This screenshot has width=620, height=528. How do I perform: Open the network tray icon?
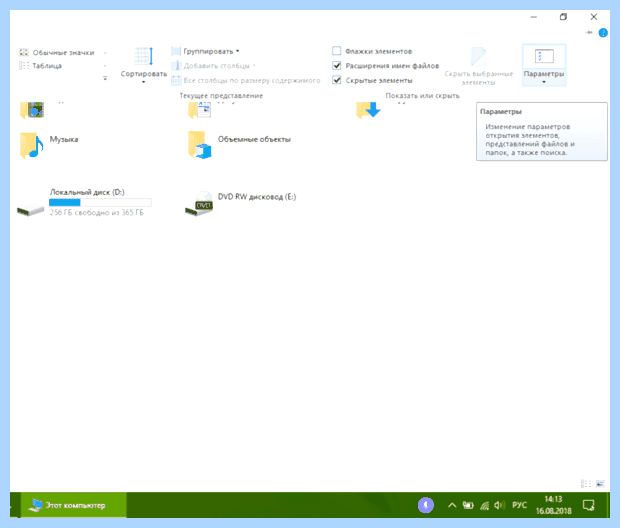tap(484, 505)
